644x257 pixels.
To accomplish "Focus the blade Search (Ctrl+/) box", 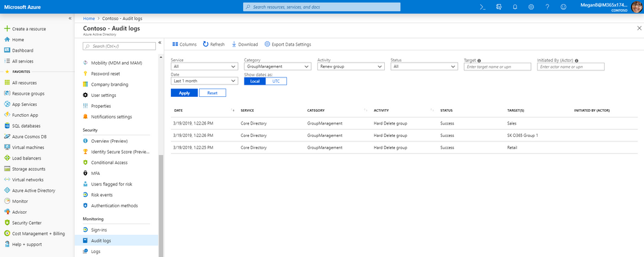I will 119,46.
